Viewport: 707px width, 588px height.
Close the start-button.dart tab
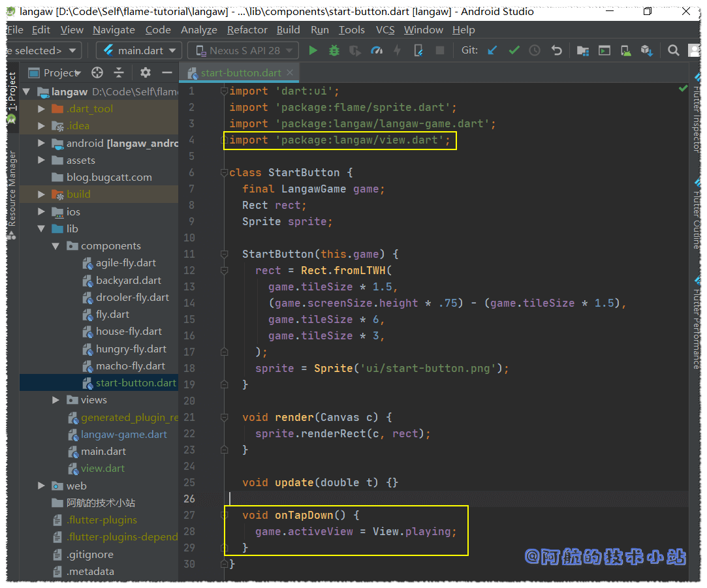(291, 72)
